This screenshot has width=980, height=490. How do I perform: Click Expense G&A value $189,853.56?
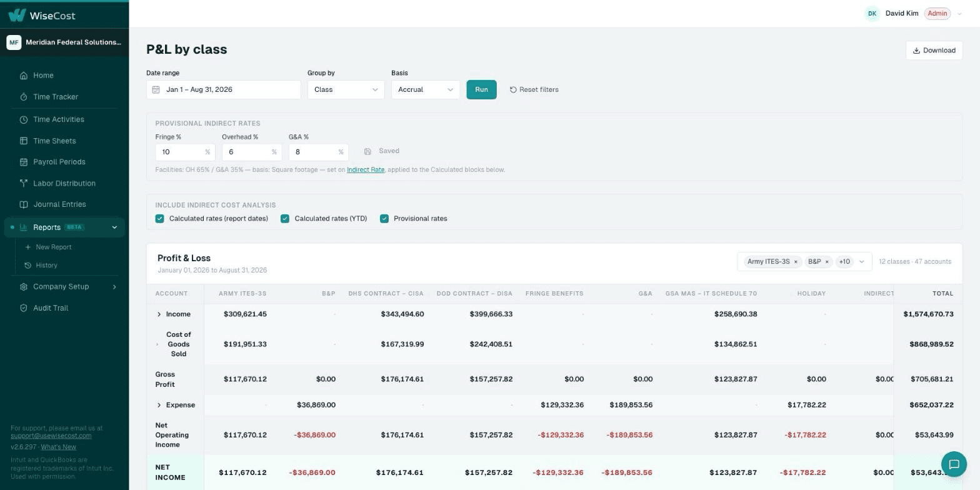coord(631,406)
